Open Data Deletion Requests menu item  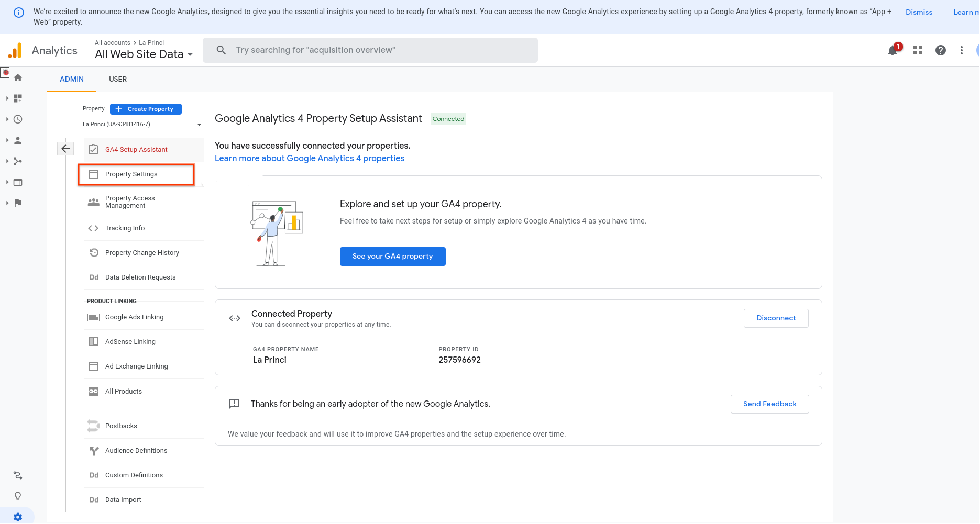144,277
